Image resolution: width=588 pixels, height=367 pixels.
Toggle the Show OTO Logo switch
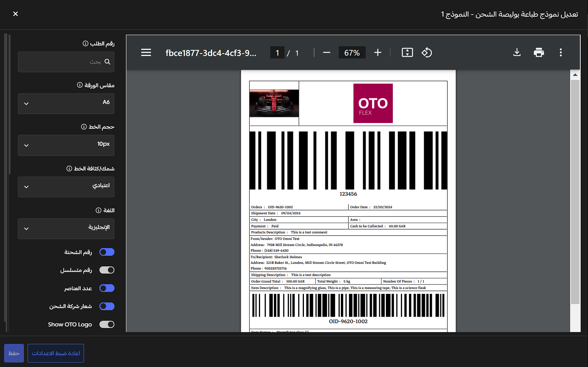click(107, 324)
